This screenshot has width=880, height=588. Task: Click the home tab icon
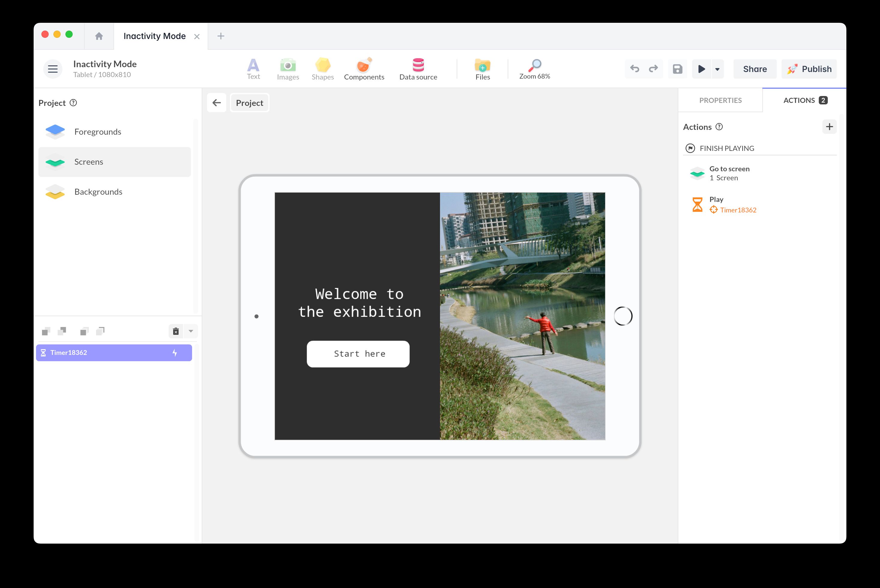coord(99,36)
